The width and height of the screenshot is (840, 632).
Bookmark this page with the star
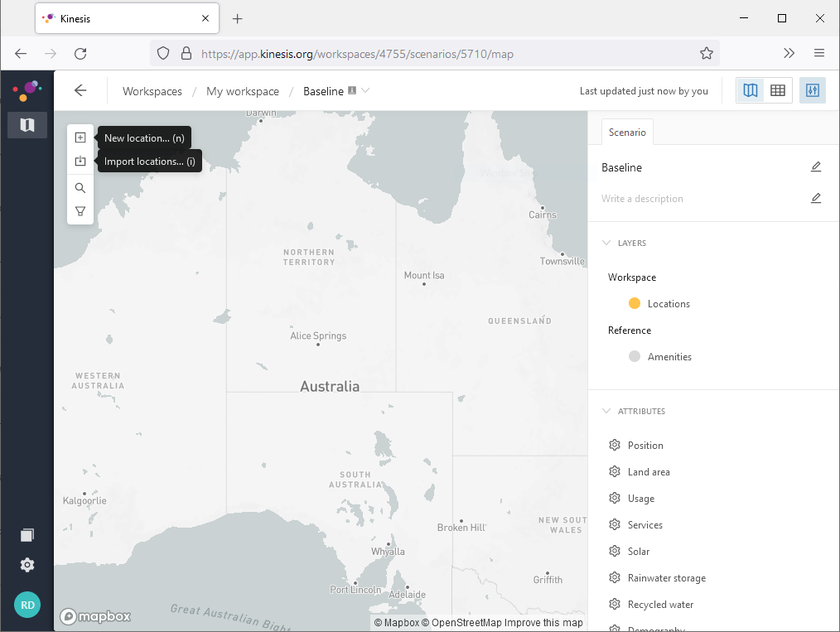[706, 54]
